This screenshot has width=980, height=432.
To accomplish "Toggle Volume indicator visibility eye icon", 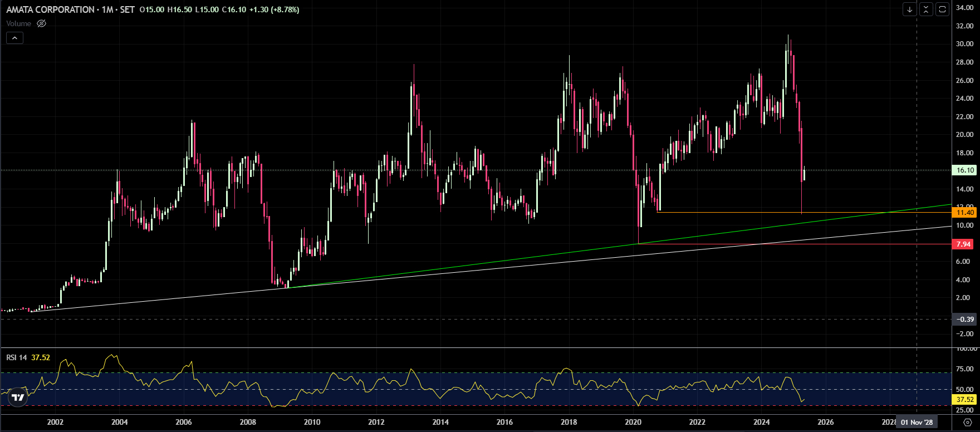I will (x=41, y=23).
